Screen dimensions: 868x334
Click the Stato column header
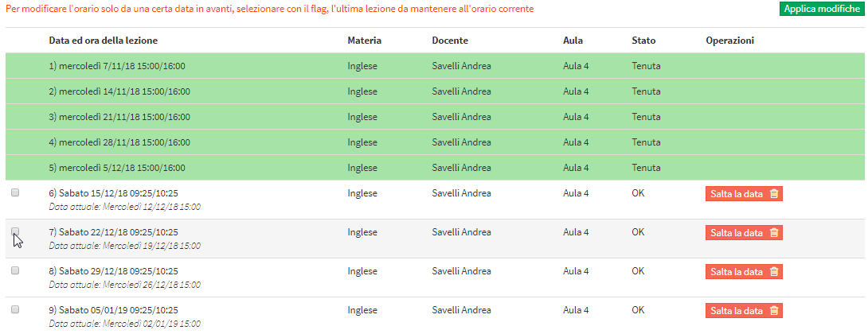pyautogui.click(x=643, y=41)
